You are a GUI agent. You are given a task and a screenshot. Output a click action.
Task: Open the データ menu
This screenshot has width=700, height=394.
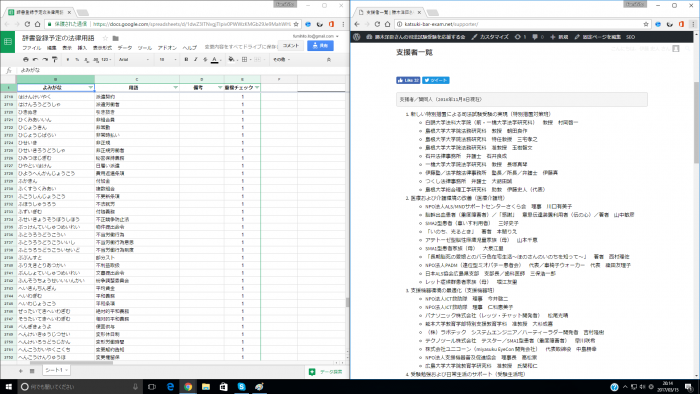coord(125,48)
